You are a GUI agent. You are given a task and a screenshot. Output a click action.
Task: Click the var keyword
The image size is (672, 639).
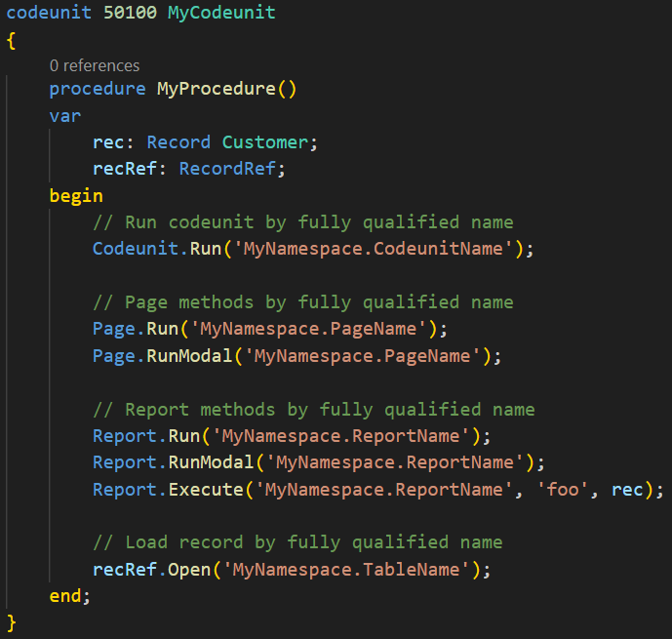pos(65,115)
